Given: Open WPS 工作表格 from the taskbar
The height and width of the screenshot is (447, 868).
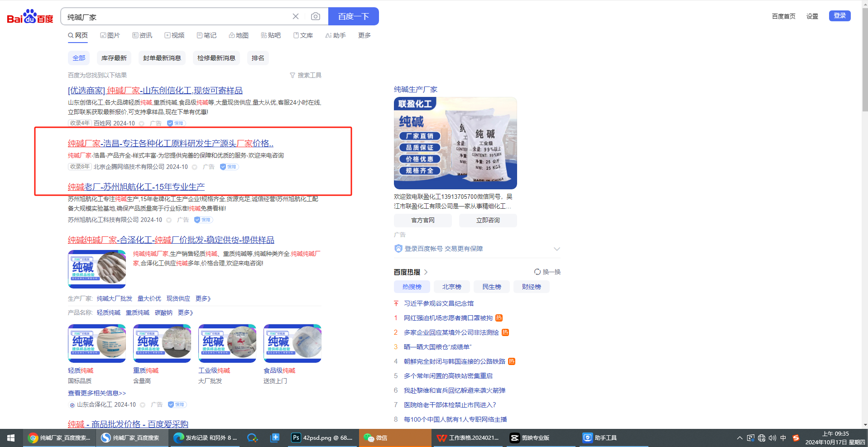Looking at the screenshot, I should (x=468, y=438).
